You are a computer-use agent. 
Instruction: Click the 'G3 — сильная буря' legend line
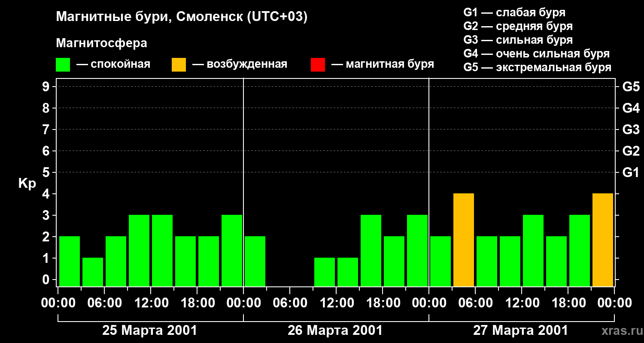tap(518, 40)
